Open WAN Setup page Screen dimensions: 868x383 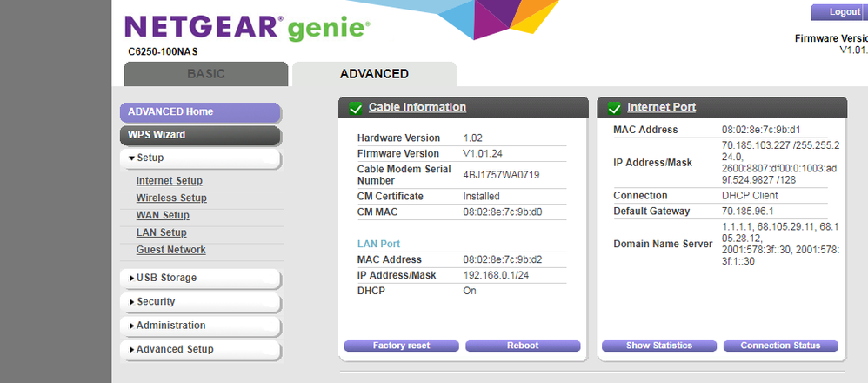coord(163,216)
